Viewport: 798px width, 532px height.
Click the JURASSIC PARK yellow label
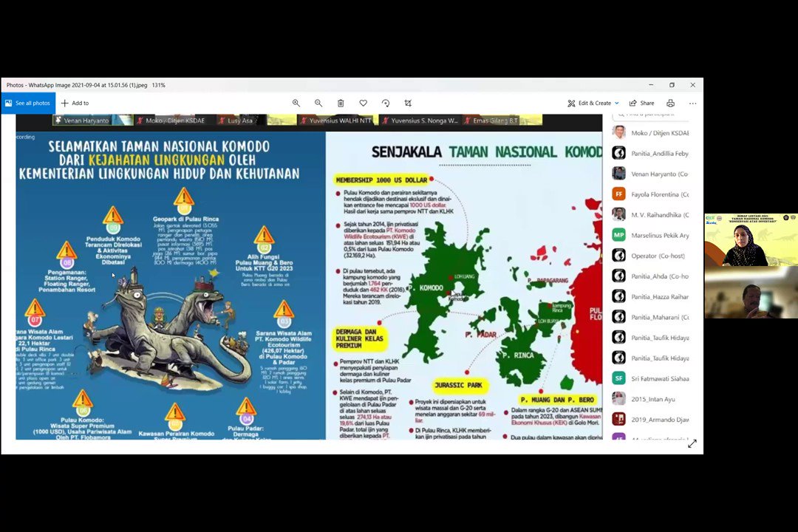click(459, 386)
